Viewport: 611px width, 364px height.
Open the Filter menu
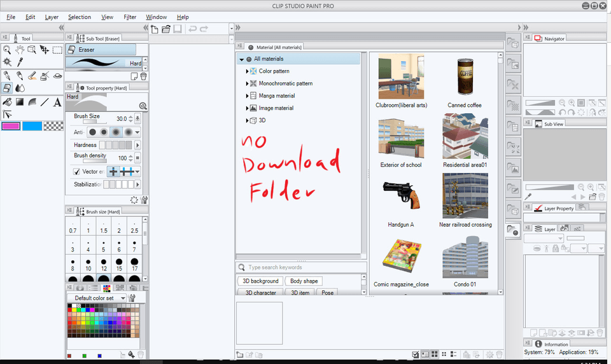coord(130,17)
